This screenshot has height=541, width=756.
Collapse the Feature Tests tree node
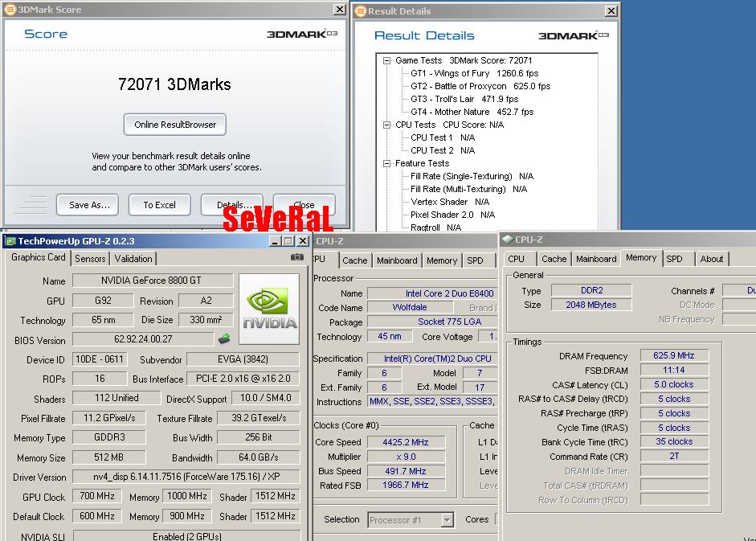[x=386, y=164]
